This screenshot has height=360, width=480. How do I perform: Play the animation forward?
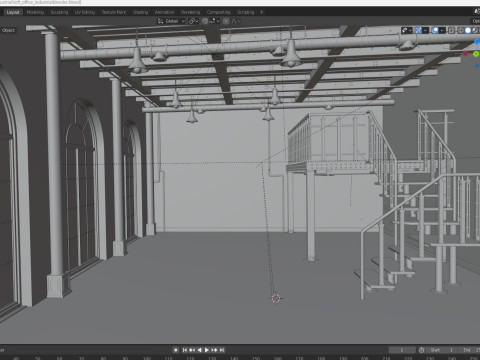[x=206, y=350]
